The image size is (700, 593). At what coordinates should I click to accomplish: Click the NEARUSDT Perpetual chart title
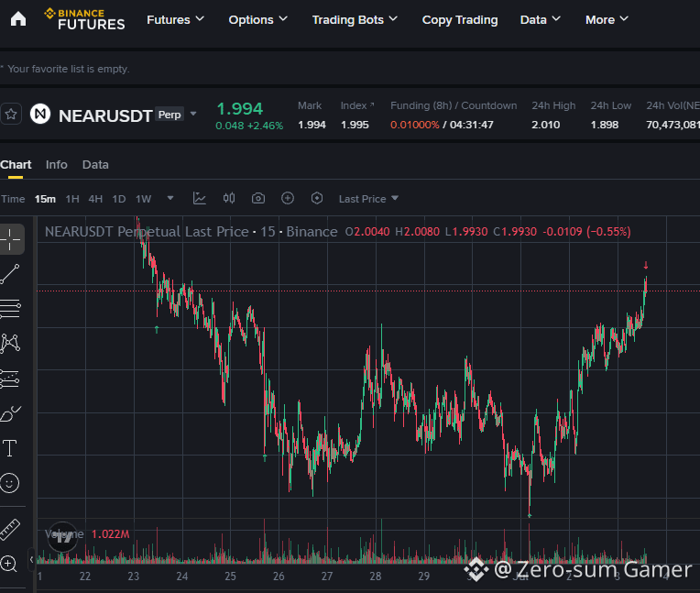(x=191, y=232)
